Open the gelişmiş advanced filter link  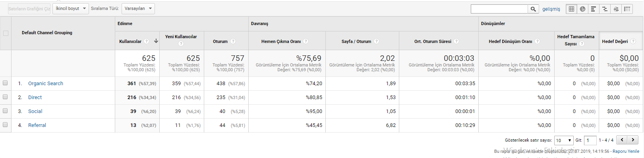click(551, 9)
